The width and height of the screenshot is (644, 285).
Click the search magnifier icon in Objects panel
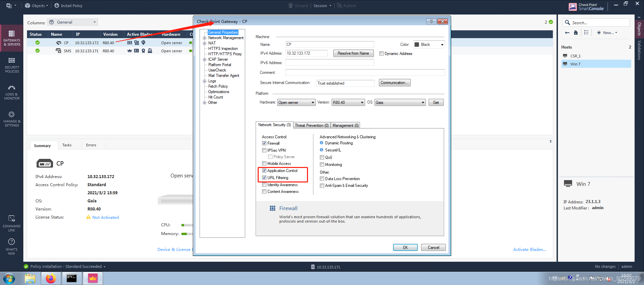pyautogui.click(x=567, y=23)
